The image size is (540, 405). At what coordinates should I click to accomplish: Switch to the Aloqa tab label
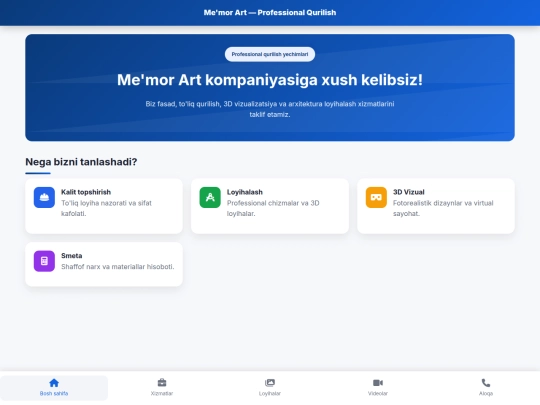coord(486,393)
